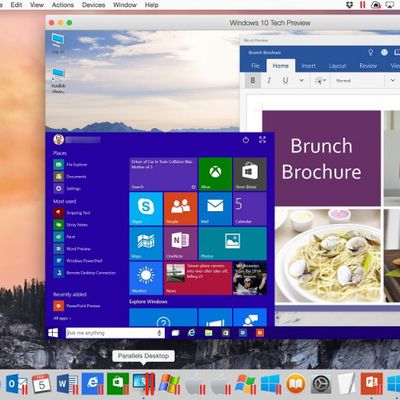Viewport: 400px width, 400px height.
Task: Click the microphone in the search box
Action: [159, 333]
